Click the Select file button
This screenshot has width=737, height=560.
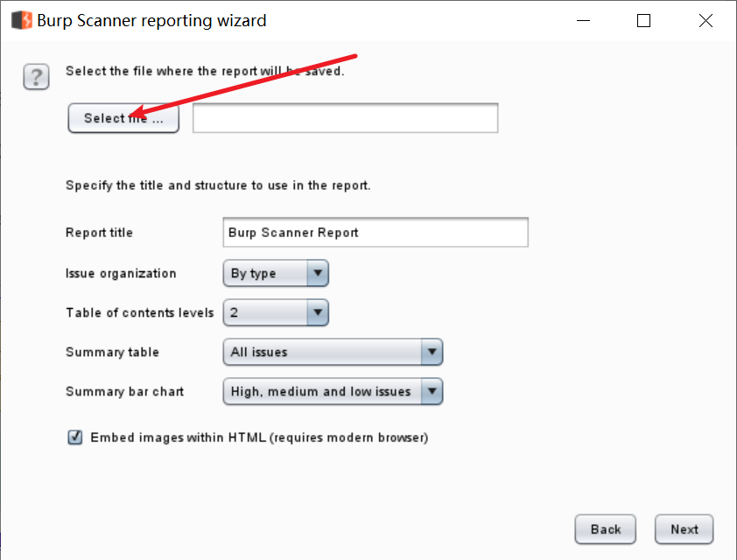pos(123,118)
